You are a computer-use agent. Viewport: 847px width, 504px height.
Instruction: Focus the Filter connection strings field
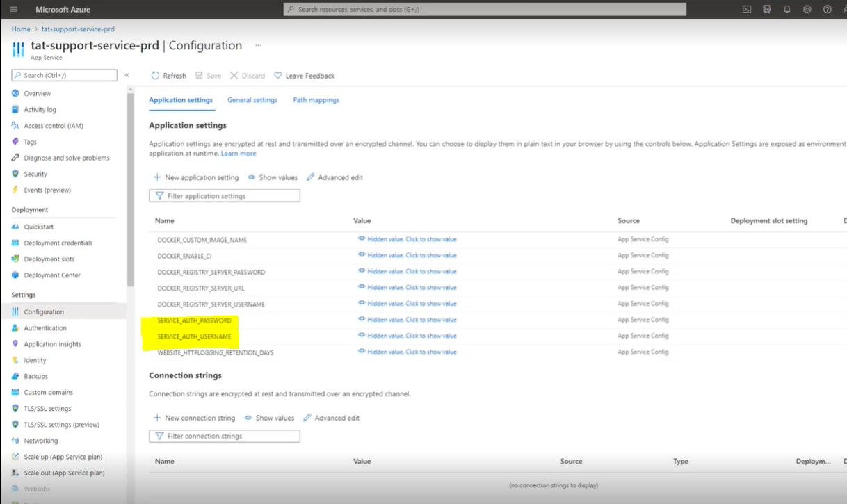point(225,437)
